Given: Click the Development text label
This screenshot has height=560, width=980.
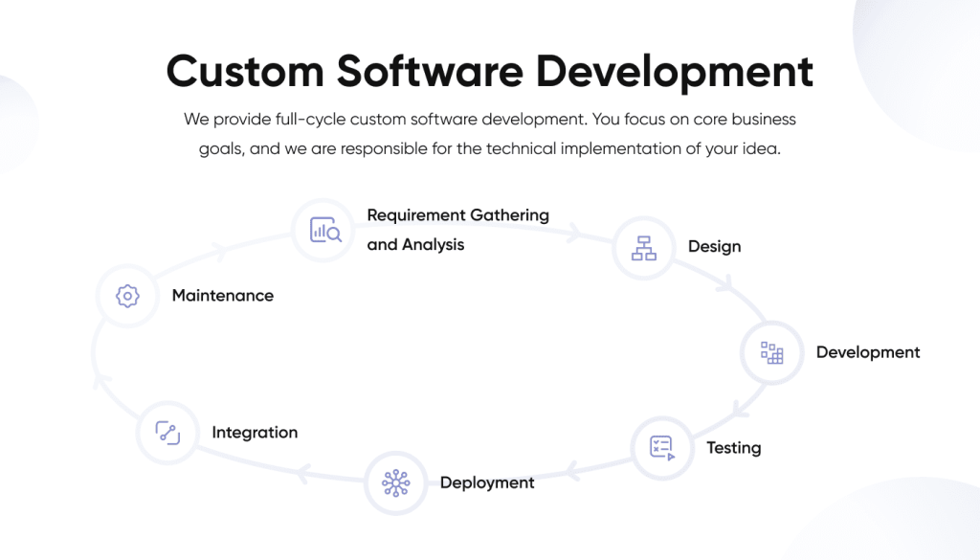Looking at the screenshot, I should [x=867, y=352].
